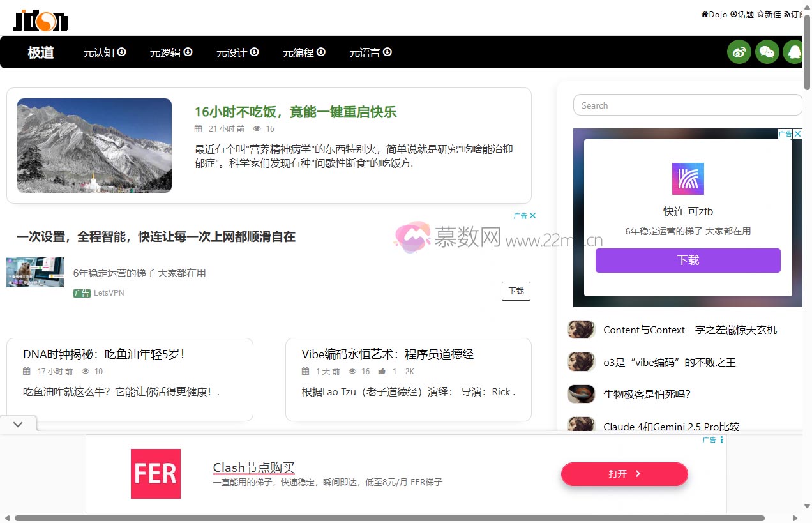812x523 pixels.
Task: Click the Search input field
Action: [687, 105]
